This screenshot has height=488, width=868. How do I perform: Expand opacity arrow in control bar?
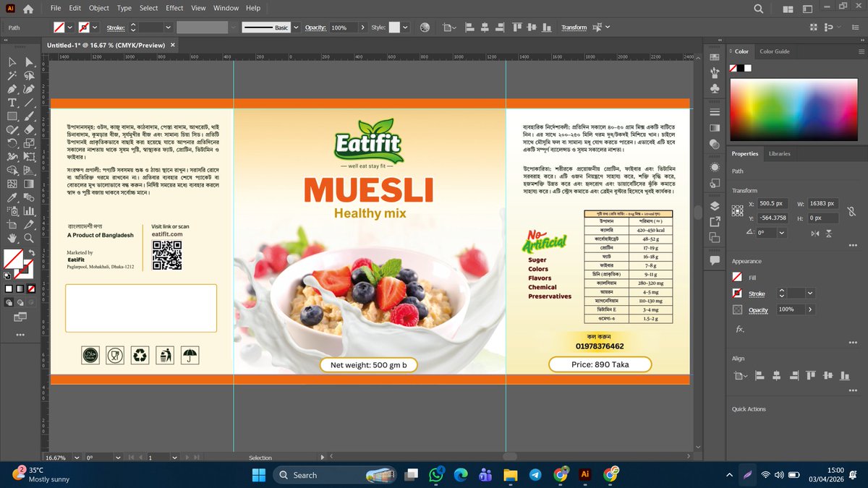pos(363,27)
